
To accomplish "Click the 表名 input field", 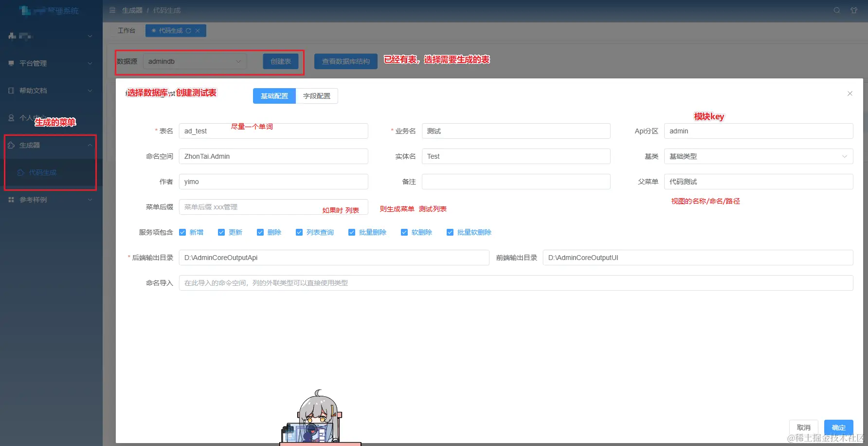I will [x=273, y=131].
